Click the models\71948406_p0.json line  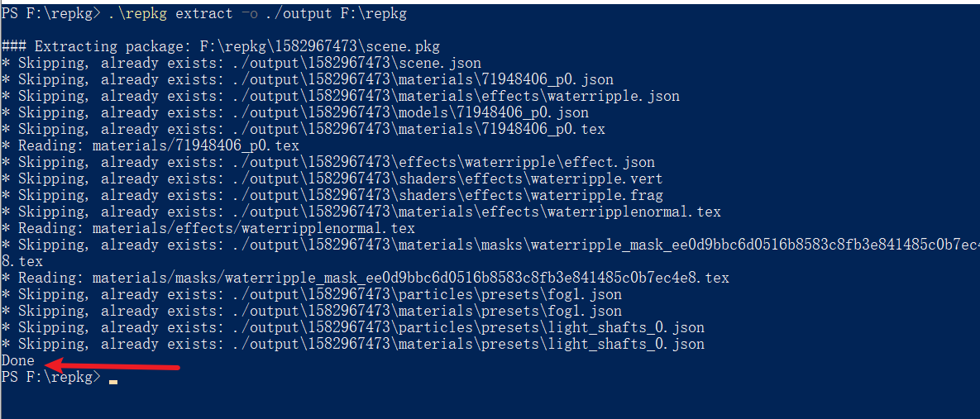pos(294,112)
